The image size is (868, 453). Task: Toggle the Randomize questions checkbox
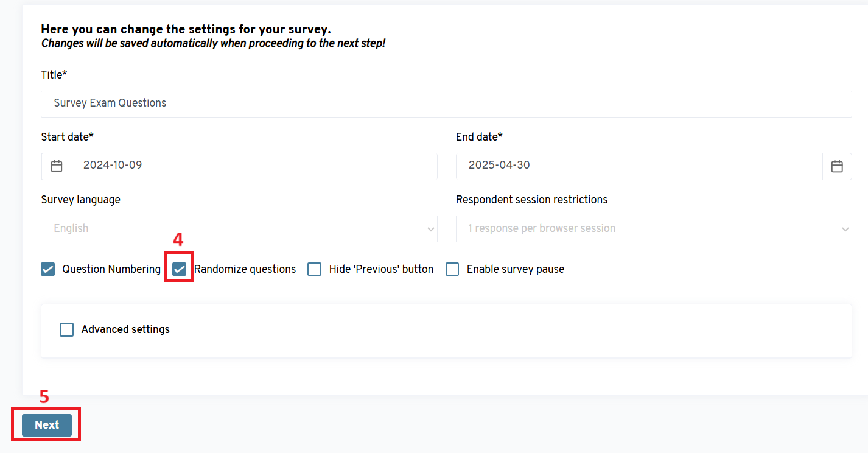point(180,269)
